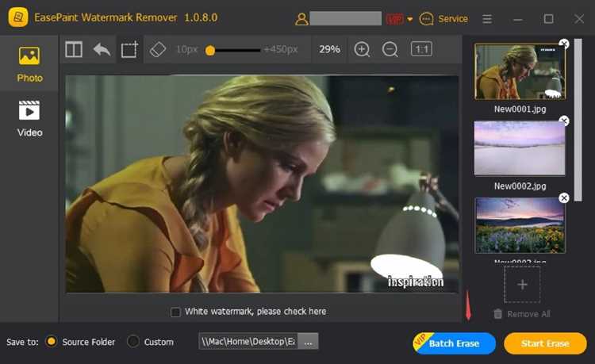This screenshot has height=364, width=595.
Task: Open the Service chat icon
Action: click(427, 18)
